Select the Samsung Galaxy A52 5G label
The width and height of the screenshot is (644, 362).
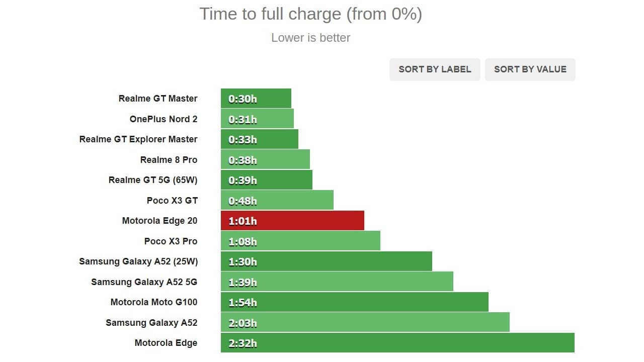pos(144,282)
